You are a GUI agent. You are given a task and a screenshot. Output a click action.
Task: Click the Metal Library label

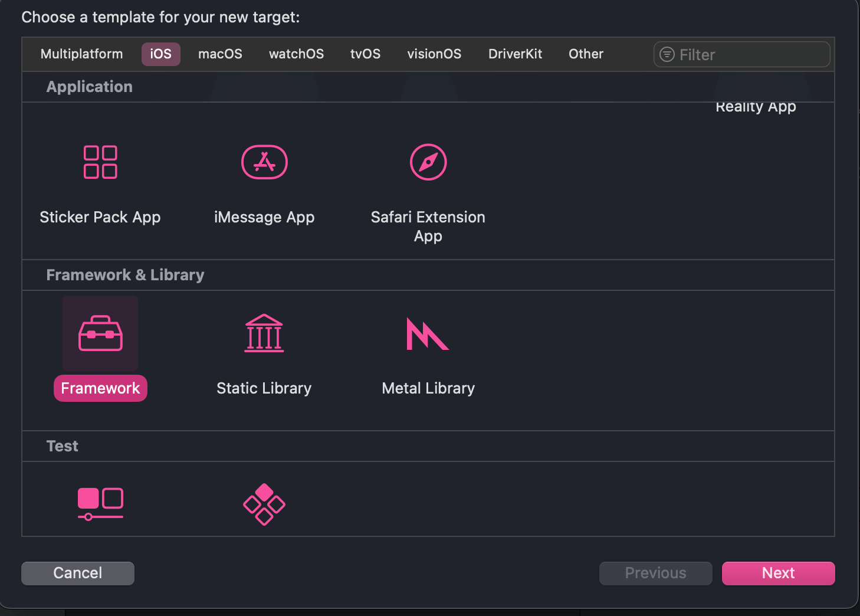point(428,388)
